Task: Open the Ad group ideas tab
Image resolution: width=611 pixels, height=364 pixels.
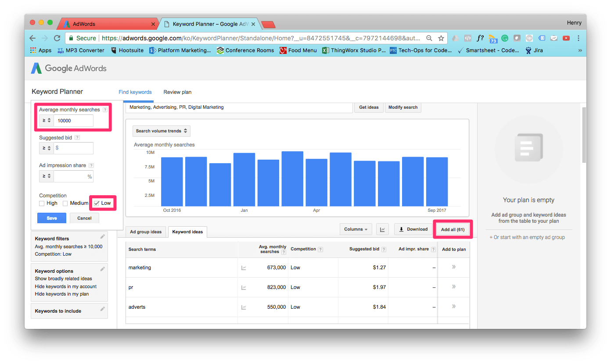Action: pos(146,232)
